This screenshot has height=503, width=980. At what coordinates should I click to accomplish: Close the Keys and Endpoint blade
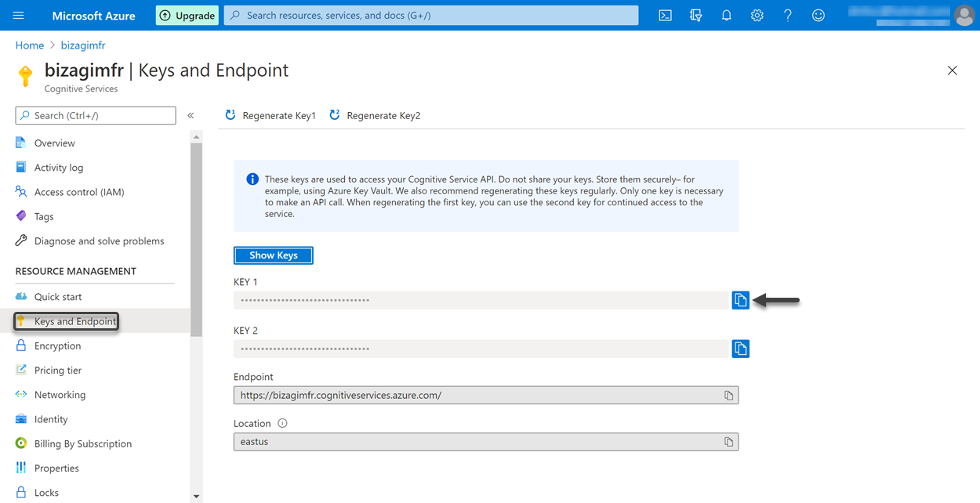(953, 71)
